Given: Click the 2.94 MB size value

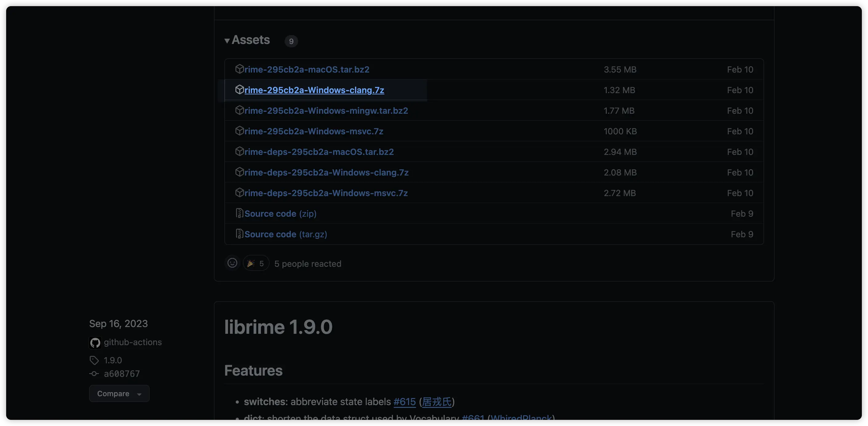Looking at the screenshot, I should tap(620, 152).
